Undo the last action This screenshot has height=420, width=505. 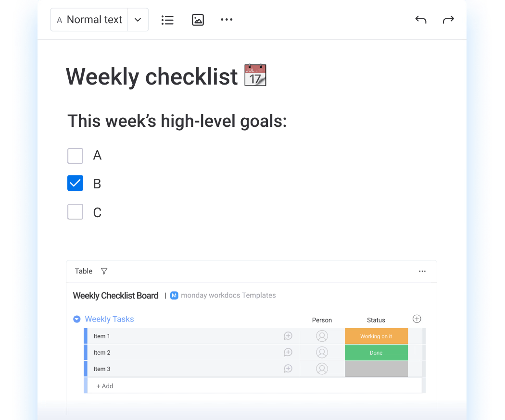tap(421, 20)
